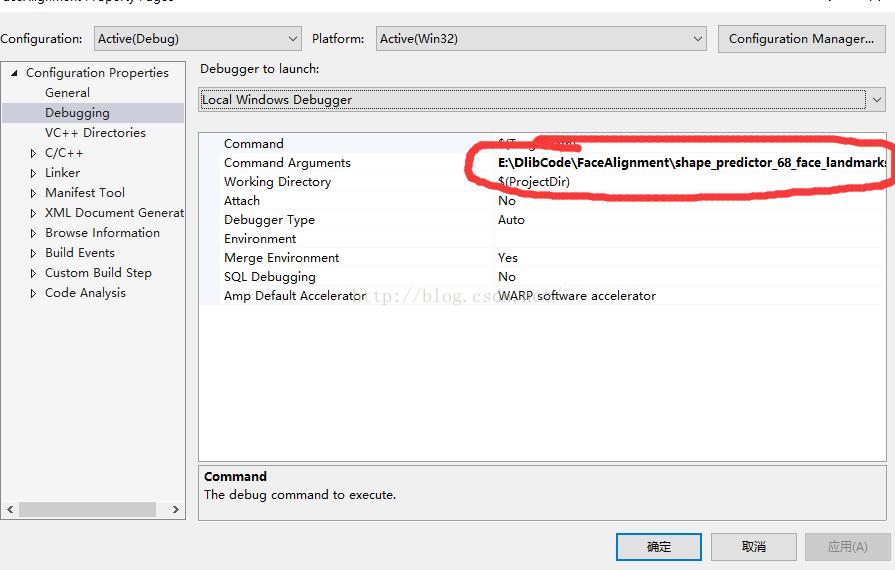The height and width of the screenshot is (570, 895).
Task: Select the Configuration Properties root label
Action: (97, 73)
